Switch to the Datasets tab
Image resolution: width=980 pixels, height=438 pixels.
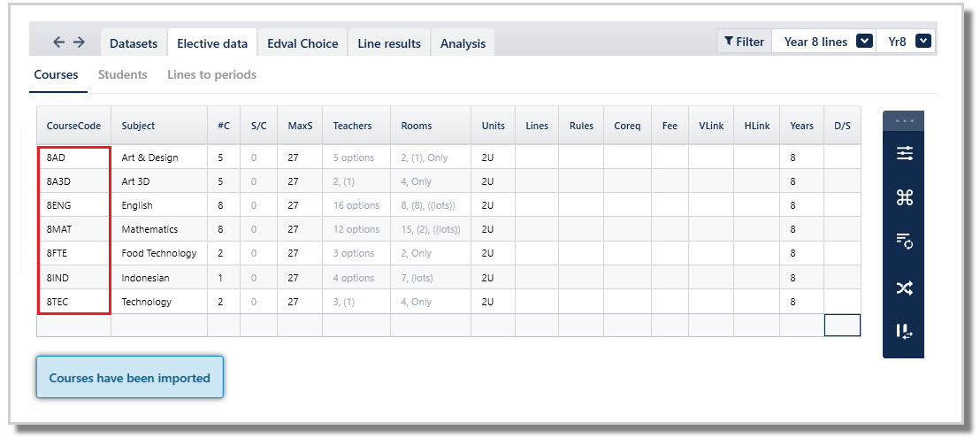[x=134, y=43]
